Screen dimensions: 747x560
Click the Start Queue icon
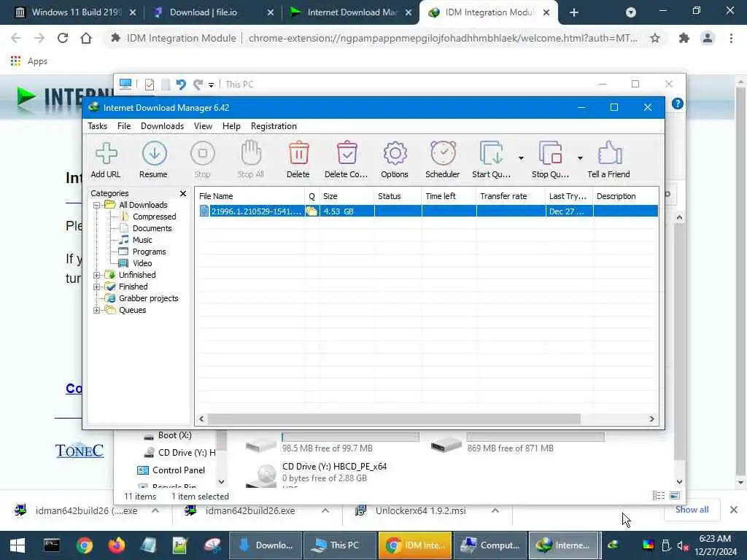click(491, 160)
